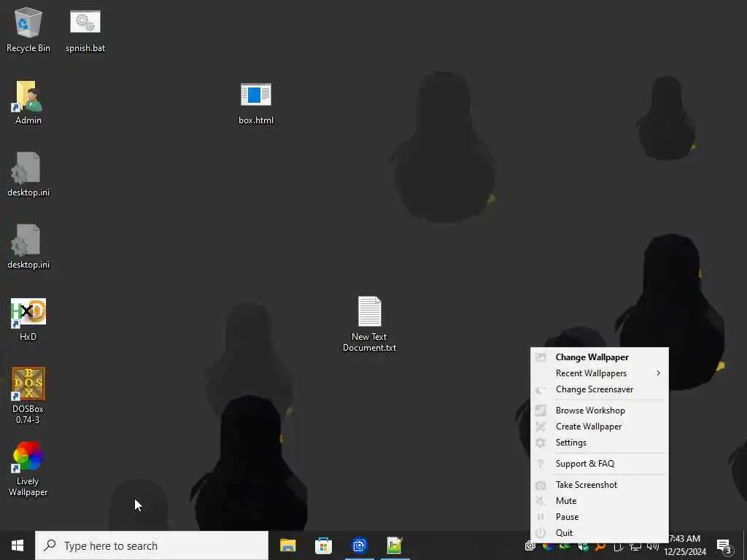The image size is (747, 560).
Task: Select Browse Workshop from the menu
Action: click(x=600, y=411)
